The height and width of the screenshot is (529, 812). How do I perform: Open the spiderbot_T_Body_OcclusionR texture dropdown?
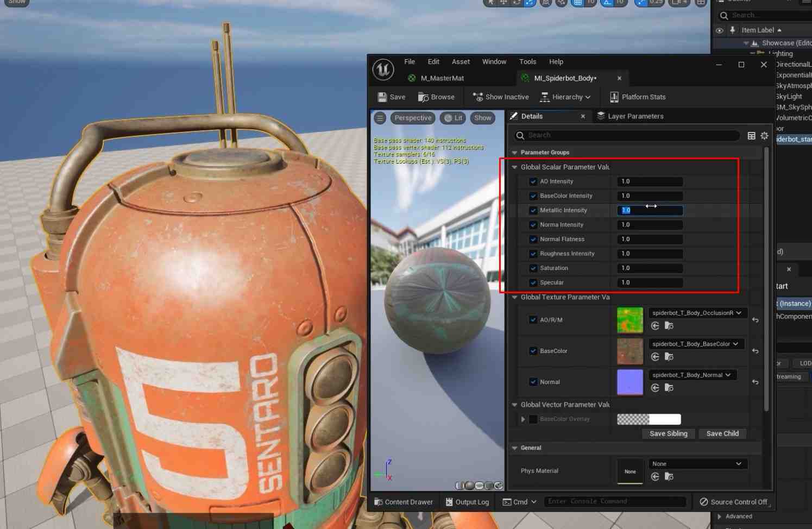point(697,313)
